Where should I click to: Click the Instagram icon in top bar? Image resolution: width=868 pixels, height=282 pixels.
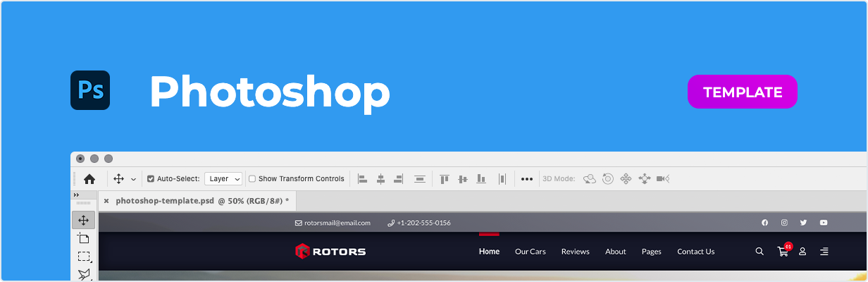click(x=784, y=223)
